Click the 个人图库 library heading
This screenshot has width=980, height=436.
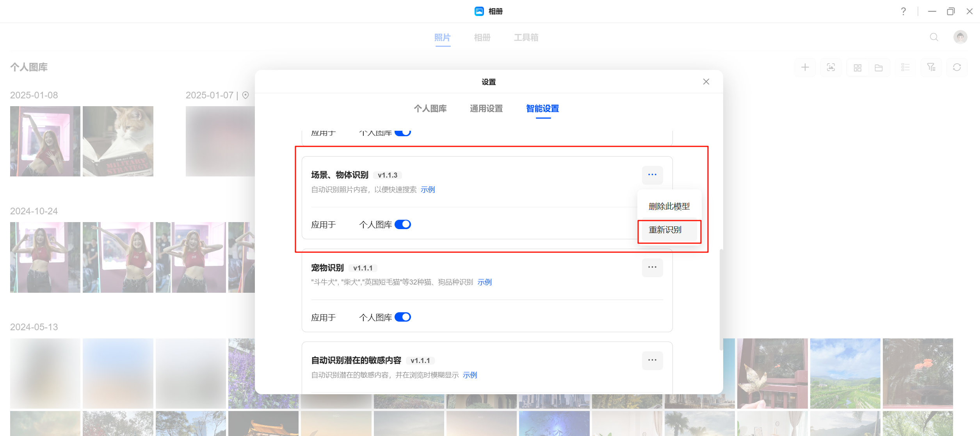pos(29,67)
